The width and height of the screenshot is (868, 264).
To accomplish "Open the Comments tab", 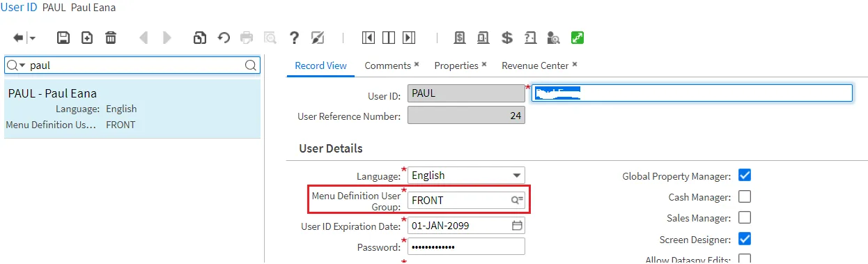I will [x=387, y=65].
